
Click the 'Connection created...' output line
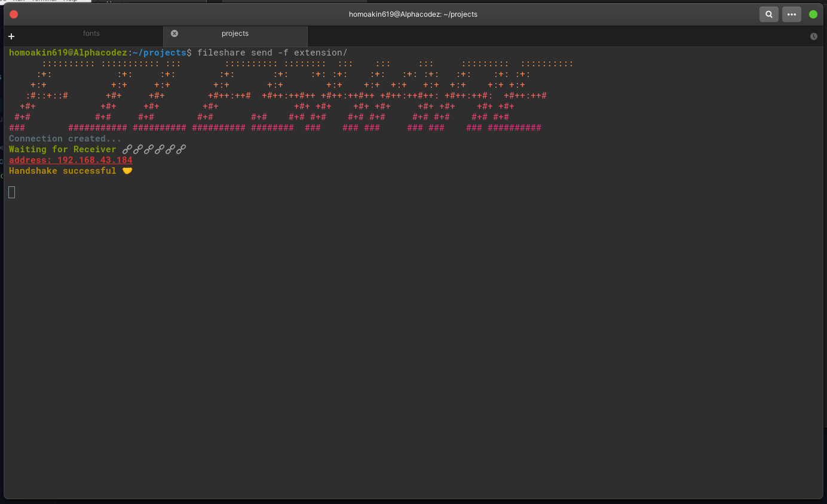click(x=65, y=139)
